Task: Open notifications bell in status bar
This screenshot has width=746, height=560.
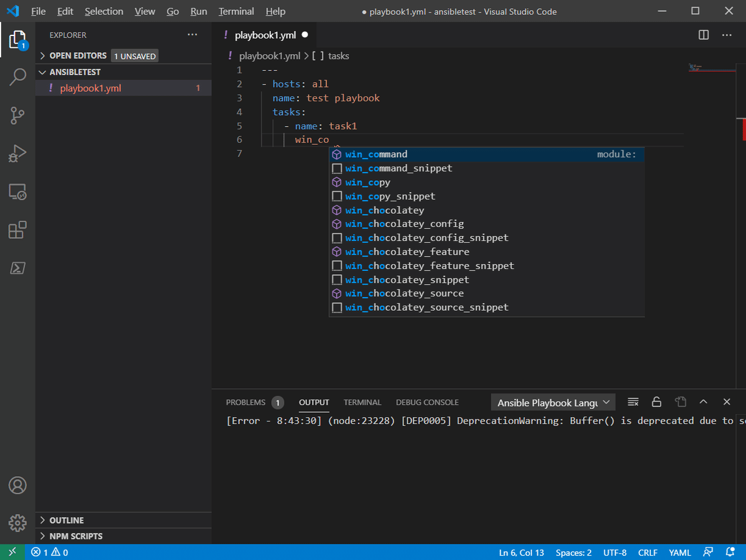Action: click(730, 552)
